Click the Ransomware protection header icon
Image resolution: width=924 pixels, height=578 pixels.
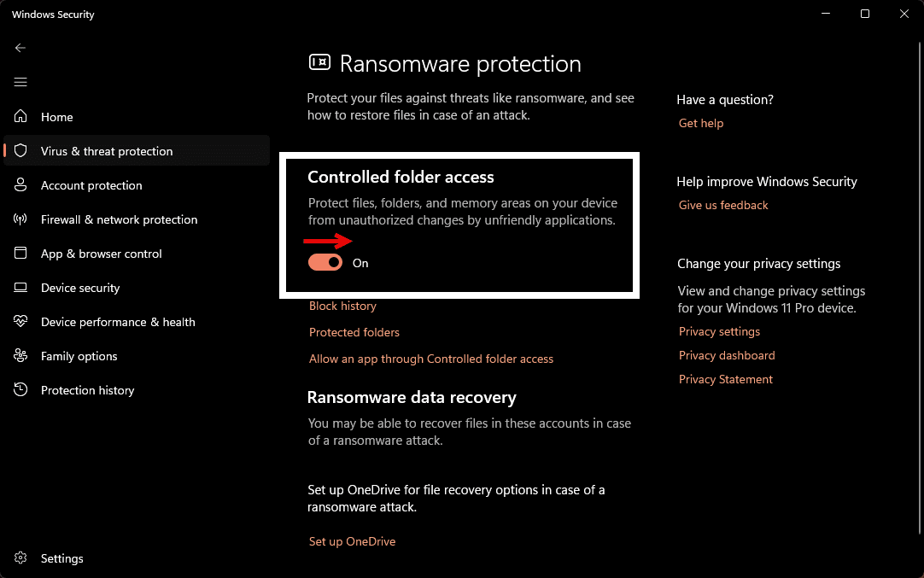point(319,62)
